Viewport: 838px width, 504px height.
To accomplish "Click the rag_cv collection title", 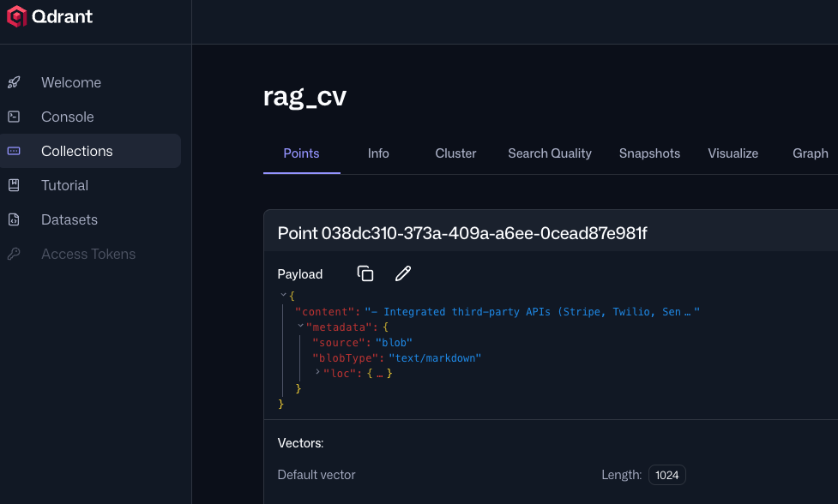I will click(304, 97).
